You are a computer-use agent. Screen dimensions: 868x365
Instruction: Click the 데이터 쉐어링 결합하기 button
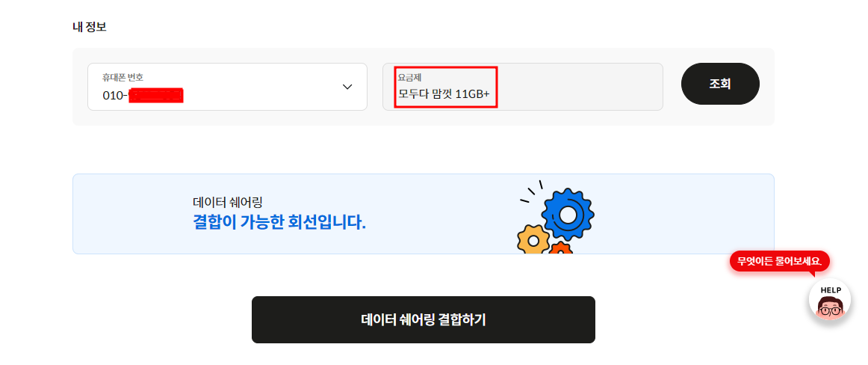424,319
